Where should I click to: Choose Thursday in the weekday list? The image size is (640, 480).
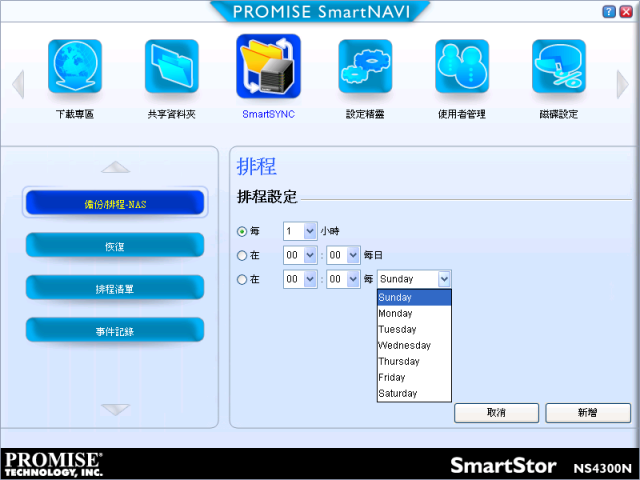414,361
